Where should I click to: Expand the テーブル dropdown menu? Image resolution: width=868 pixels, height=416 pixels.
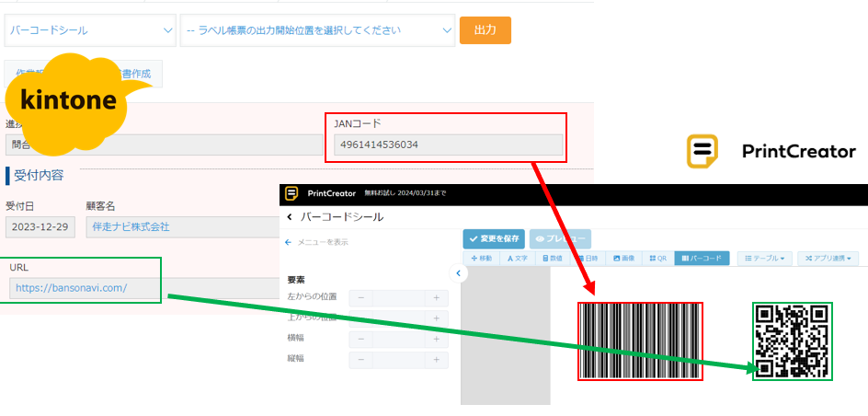(766, 259)
